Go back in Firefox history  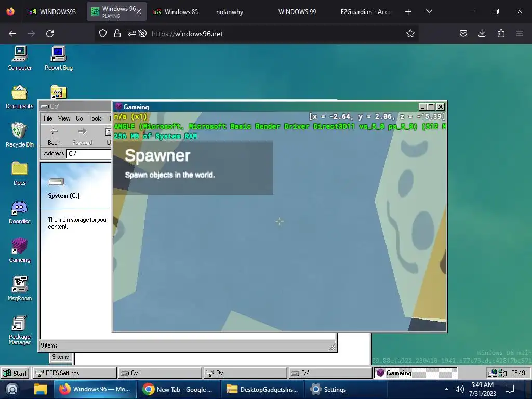(12, 34)
